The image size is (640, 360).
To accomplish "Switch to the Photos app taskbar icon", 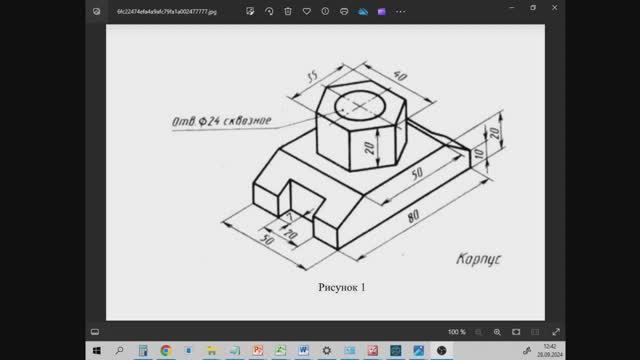I will click(418, 351).
